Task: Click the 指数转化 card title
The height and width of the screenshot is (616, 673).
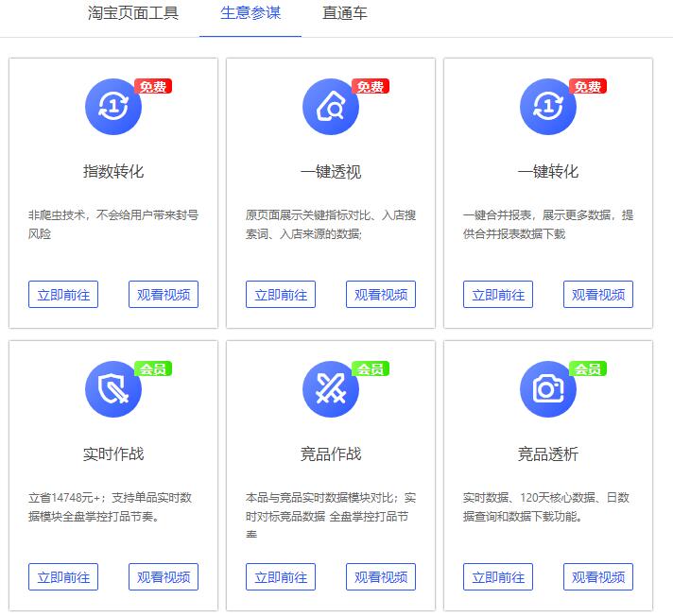Action: (113, 171)
